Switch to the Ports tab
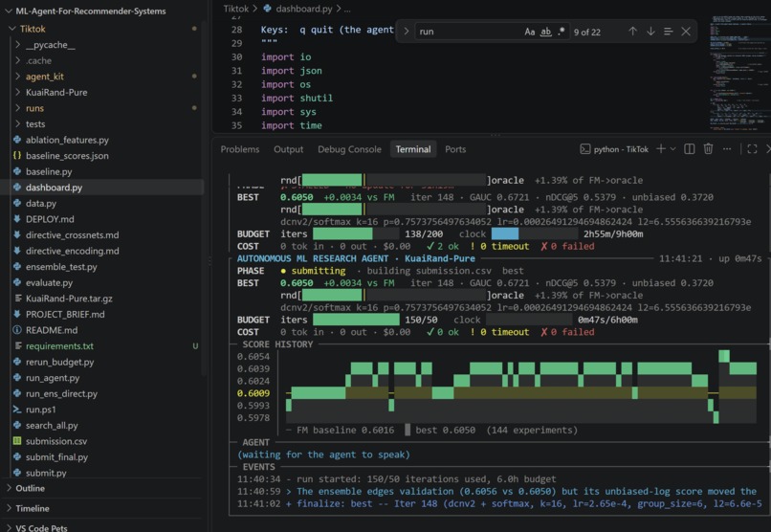771x532 pixels. [x=455, y=149]
